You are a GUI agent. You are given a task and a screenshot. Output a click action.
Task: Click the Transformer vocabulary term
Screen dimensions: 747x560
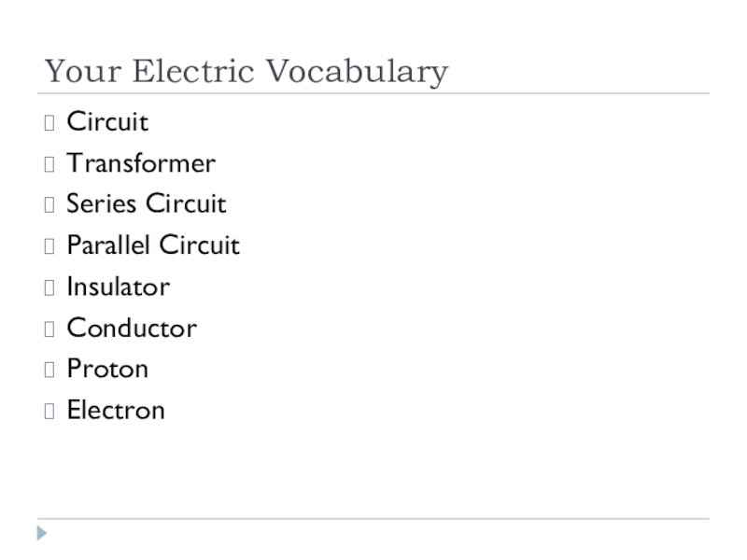coord(141,164)
